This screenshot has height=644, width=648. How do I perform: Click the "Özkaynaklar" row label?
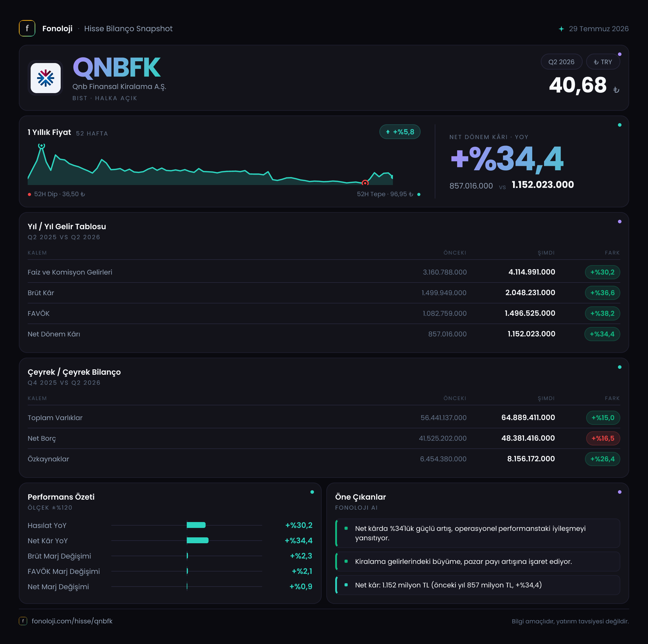tap(48, 459)
